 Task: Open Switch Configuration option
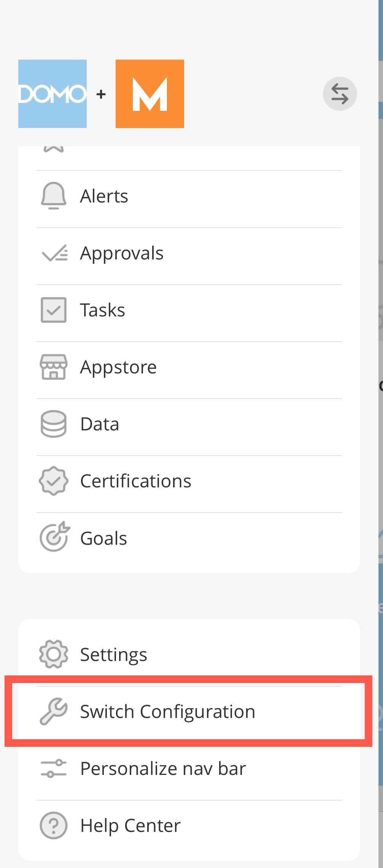coord(189,711)
